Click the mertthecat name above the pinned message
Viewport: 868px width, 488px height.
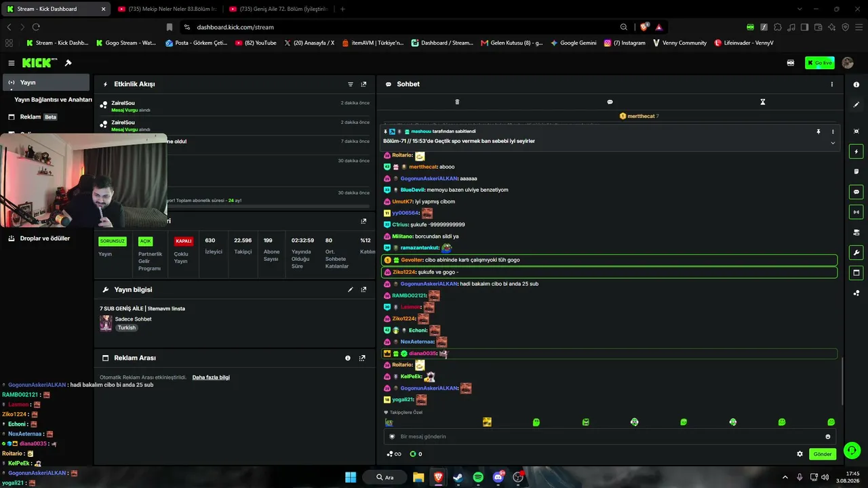pyautogui.click(x=641, y=116)
